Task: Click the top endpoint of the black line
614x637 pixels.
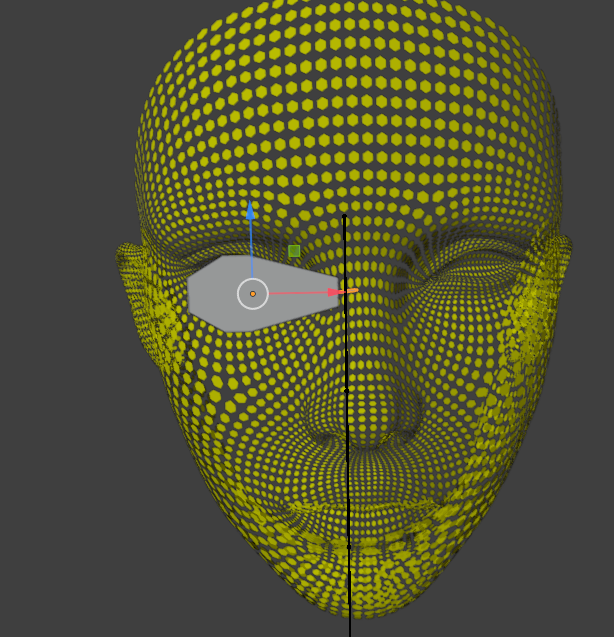Action: pyautogui.click(x=345, y=216)
